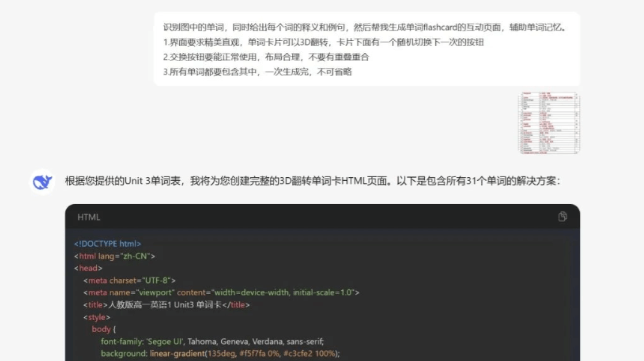The image size is (644, 361).
Task: Click the '<html lang="zh-CN">' code line
Action: pyautogui.click(x=115, y=256)
